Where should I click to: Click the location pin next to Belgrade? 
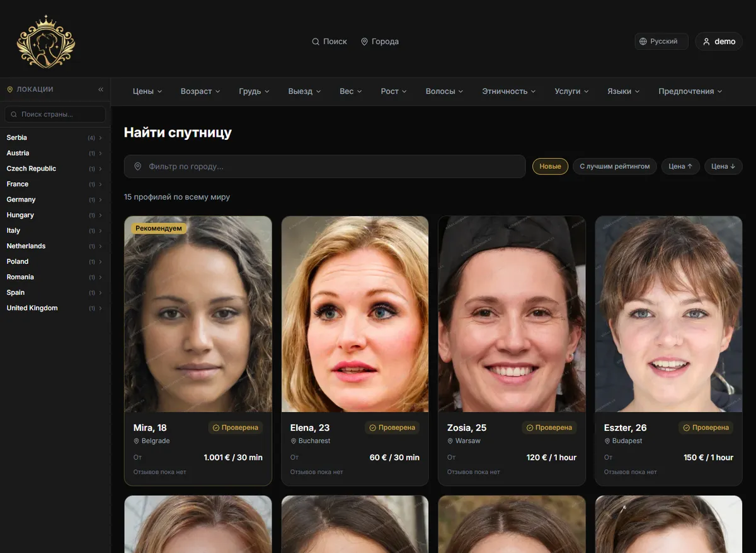coord(136,441)
